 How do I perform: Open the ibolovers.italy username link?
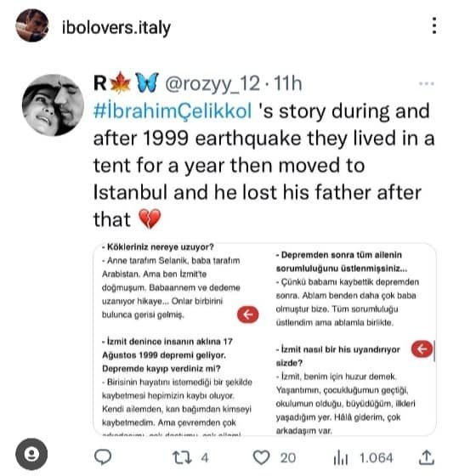pos(116,28)
